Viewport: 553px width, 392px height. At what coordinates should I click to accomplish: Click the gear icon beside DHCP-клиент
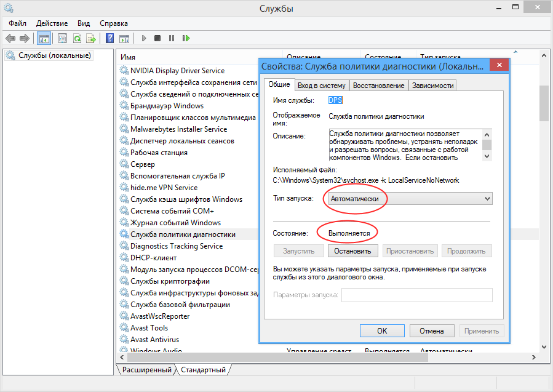click(124, 257)
